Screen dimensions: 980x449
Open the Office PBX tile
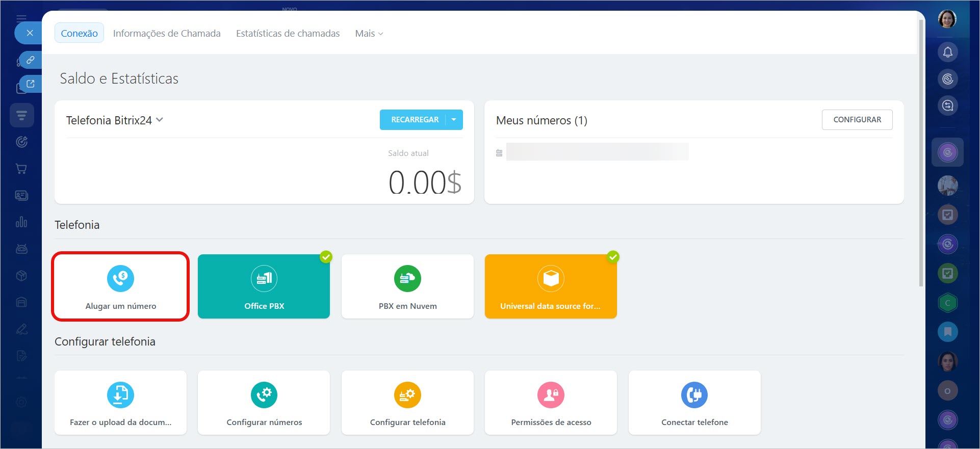[264, 286]
